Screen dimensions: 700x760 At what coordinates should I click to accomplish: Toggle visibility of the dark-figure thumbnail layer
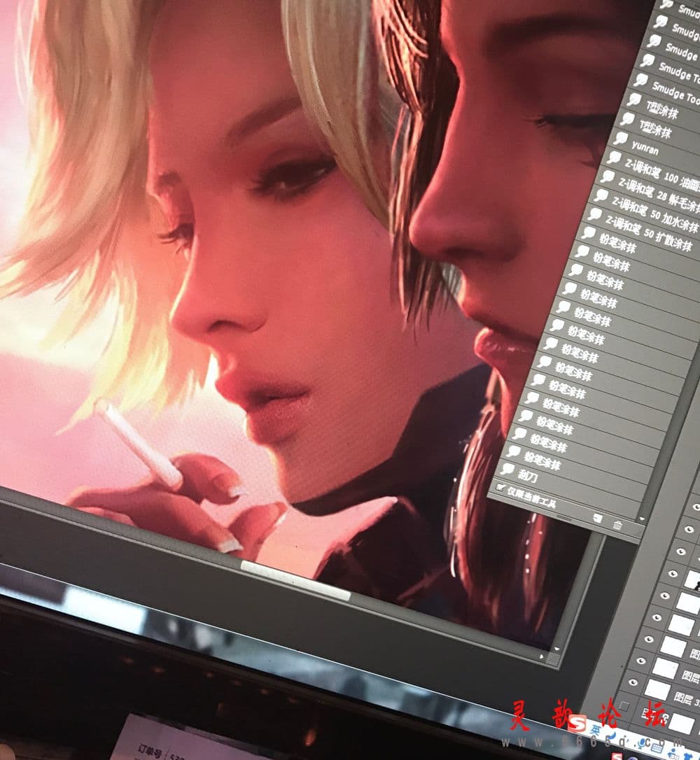pos(673,573)
